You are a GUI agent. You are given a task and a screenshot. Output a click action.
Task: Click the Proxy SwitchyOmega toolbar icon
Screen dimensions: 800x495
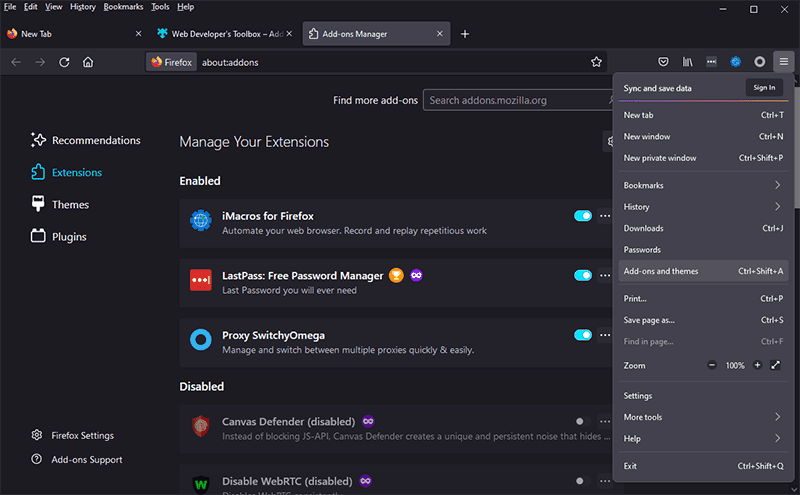(759, 62)
